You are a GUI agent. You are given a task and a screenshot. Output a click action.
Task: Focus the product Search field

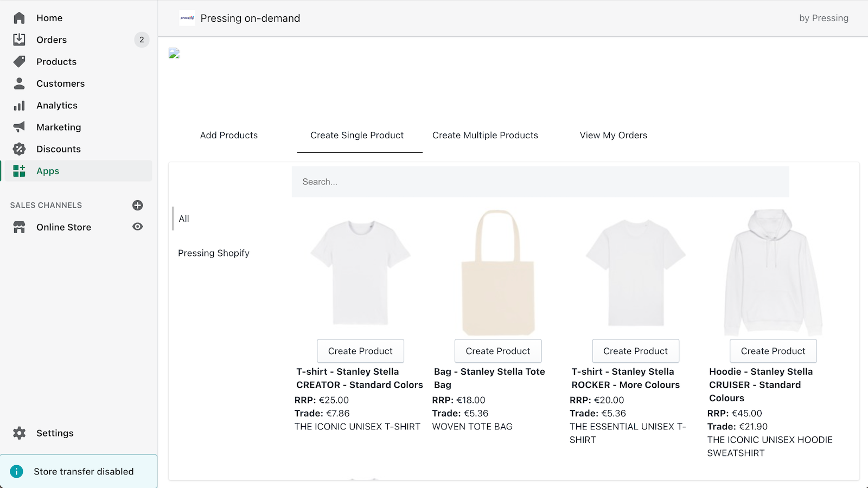click(x=540, y=182)
